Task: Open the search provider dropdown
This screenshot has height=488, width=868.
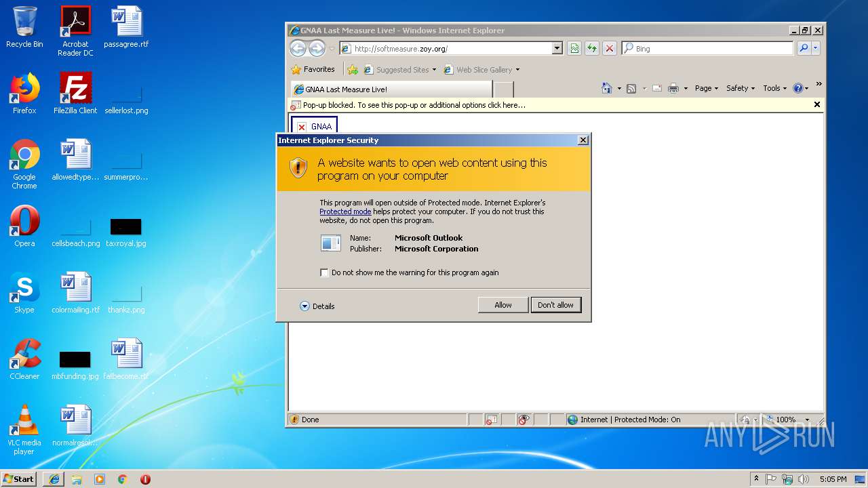Action: click(816, 49)
